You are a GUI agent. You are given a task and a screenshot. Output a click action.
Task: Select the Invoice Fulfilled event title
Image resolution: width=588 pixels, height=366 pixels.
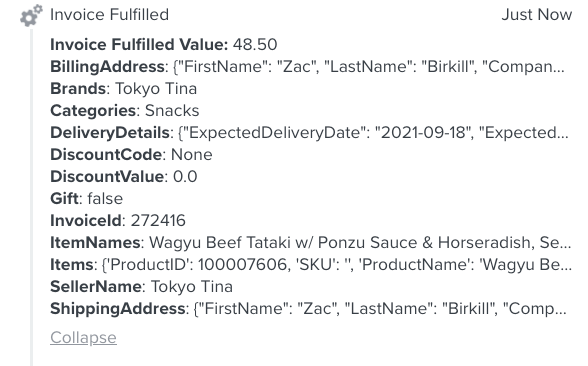pyautogui.click(x=110, y=15)
